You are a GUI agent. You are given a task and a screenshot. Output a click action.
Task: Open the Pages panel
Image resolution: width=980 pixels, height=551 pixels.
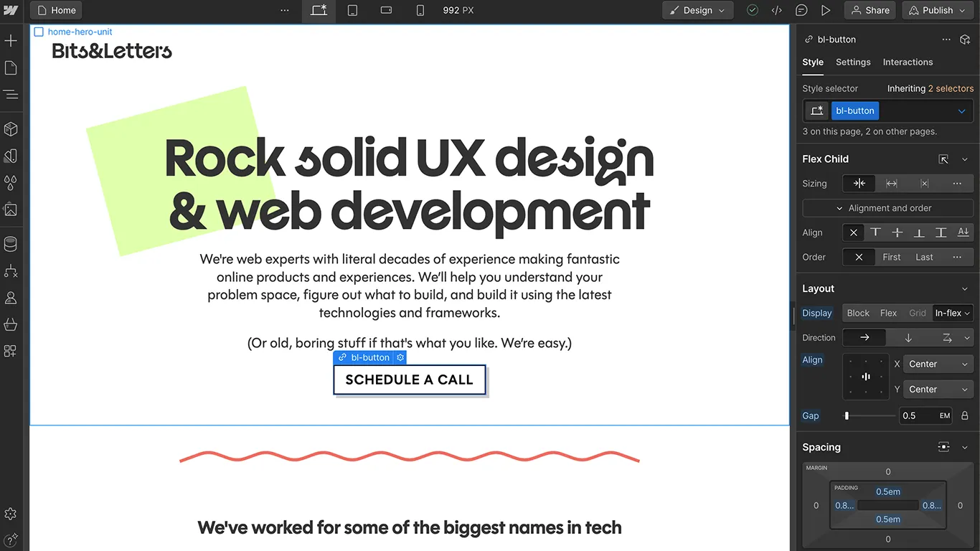11,67
